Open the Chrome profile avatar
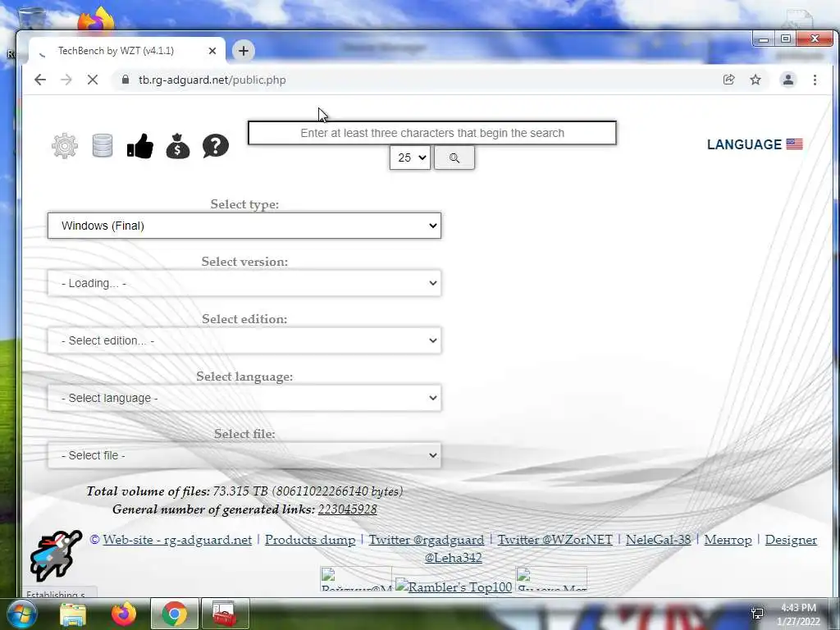Image resolution: width=840 pixels, height=630 pixels. pyautogui.click(x=788, y=80)
